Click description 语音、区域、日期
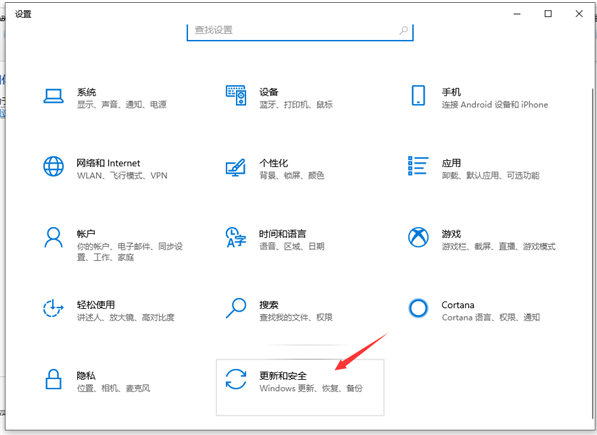The height and width of the screenshot is (435, 597). click(x=292, y=246)
